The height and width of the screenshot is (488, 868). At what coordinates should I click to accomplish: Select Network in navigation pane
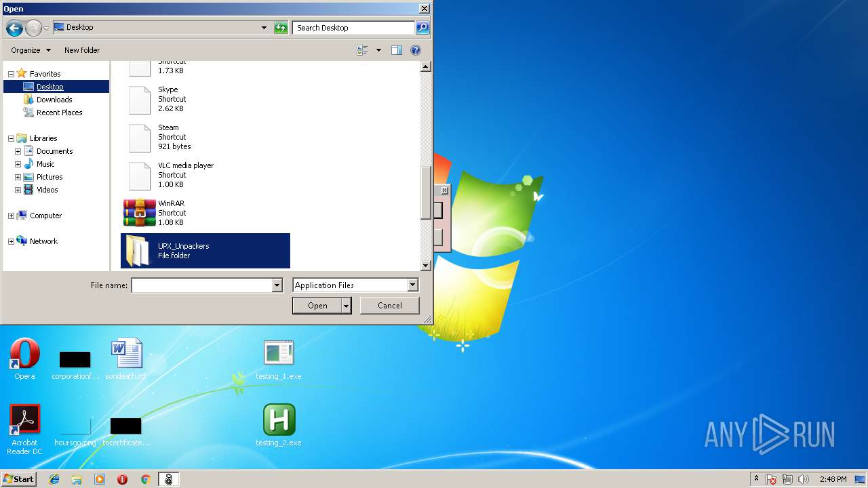pyautogui.click(x=43, y=241)
